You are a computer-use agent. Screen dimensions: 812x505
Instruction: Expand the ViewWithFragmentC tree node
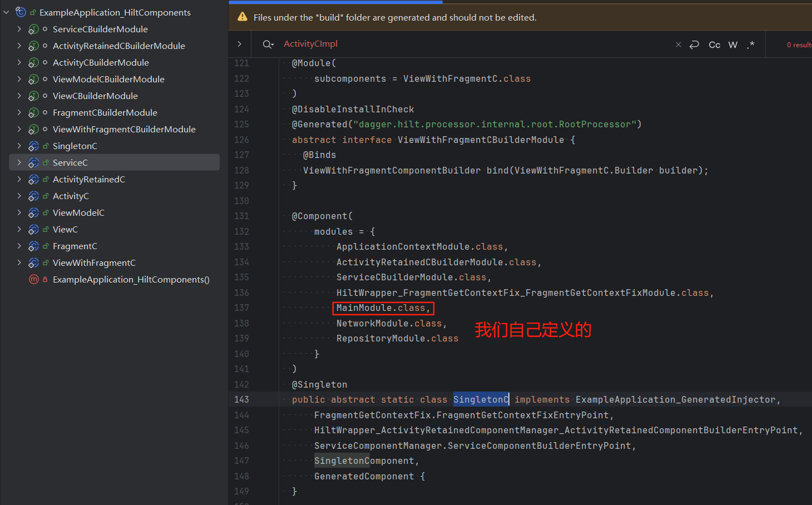[x=19, y=263]
